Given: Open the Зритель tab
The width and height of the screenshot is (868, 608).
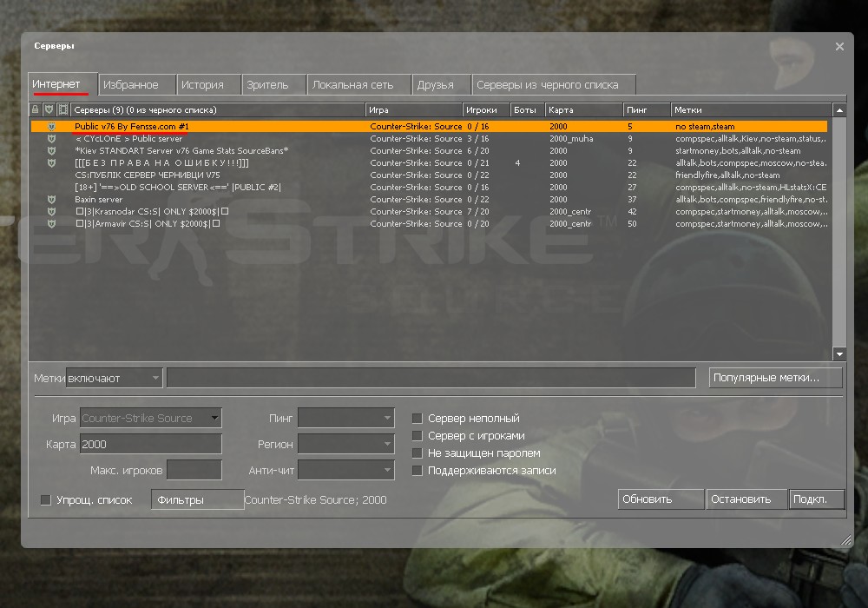Looking at the screenshot, I should pyautogui.click(x=274, y=85).
